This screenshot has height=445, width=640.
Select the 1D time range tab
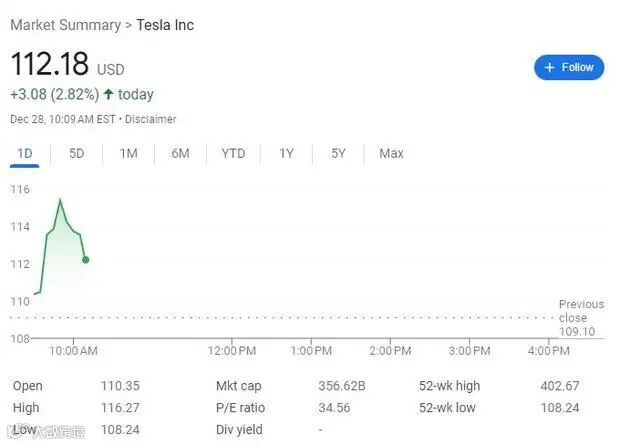point(25,153)
